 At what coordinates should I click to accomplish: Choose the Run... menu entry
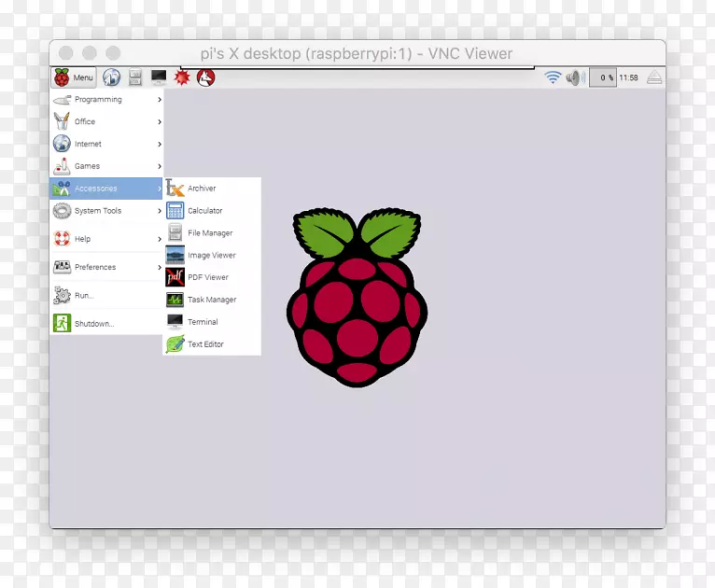106,295
